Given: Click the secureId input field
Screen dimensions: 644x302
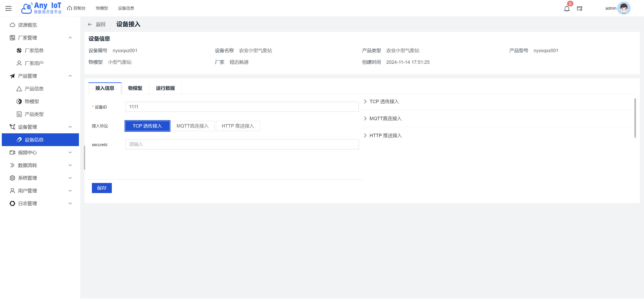Looking at the screenshot, I should coord(242,144).
